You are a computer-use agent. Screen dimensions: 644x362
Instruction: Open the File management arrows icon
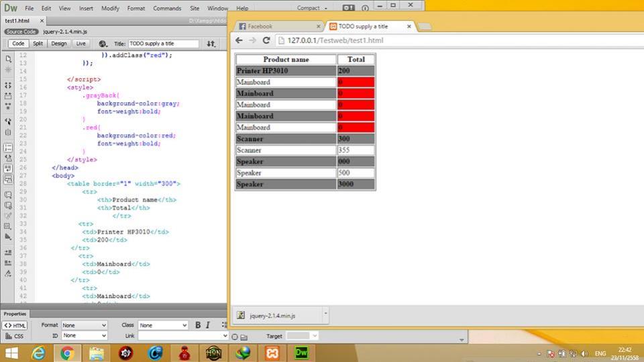[x=211, y=44]
